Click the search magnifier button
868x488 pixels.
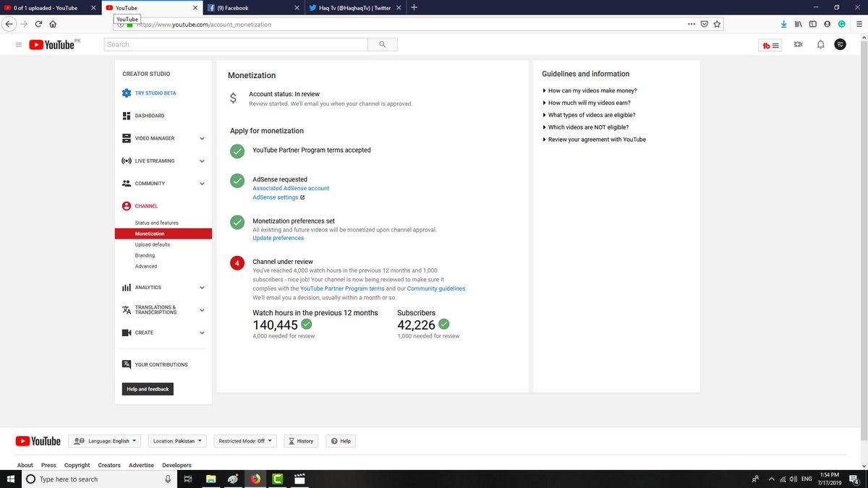383,45
